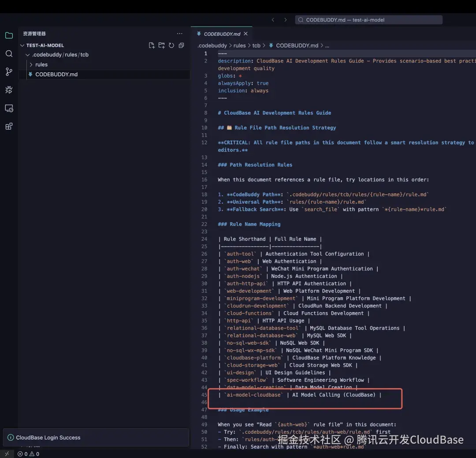Click the 'ui-design' table row
Viewport: 476px width, 458px height.
point(275,372)
